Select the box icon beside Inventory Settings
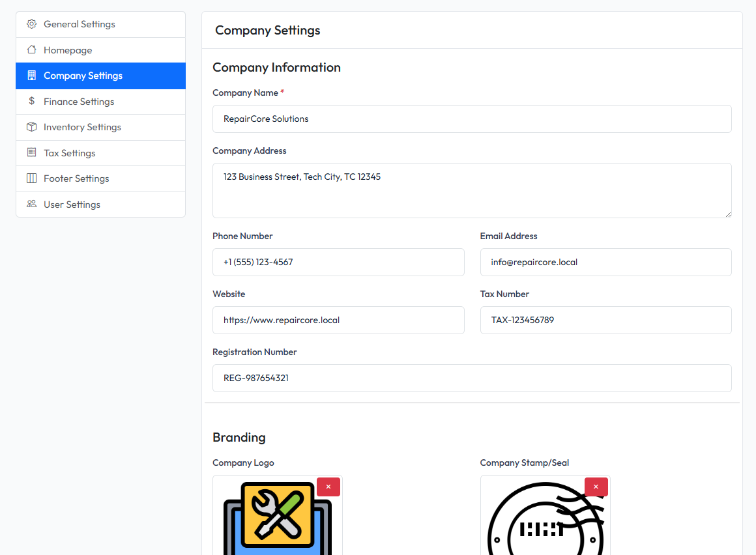 pyautogui.click(x=31, y=127)
